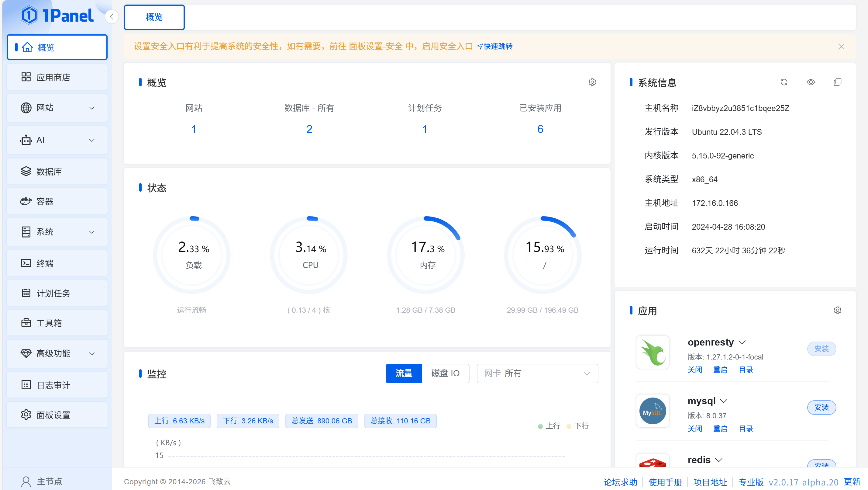
Task: Open the apps panel settings gear
Action: 837,310
